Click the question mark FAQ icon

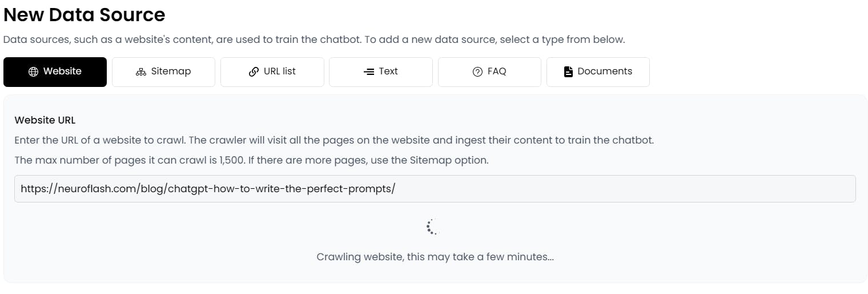(478, 71)
